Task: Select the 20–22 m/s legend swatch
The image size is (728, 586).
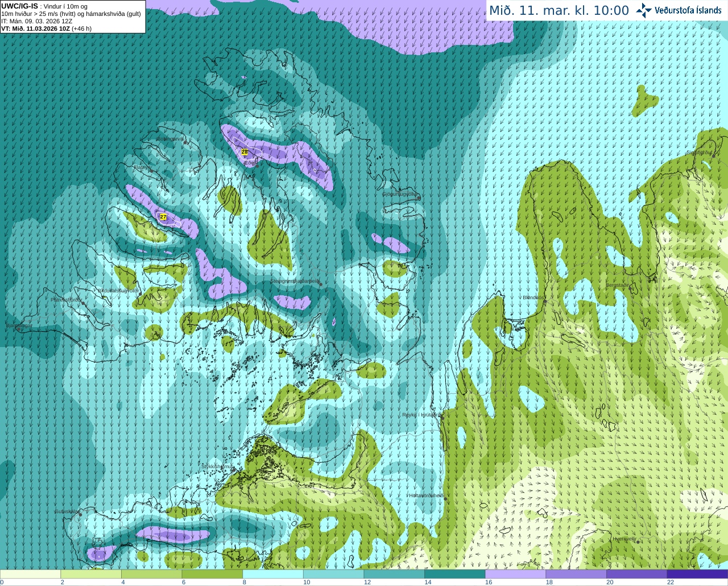Action: coord(637,574)
